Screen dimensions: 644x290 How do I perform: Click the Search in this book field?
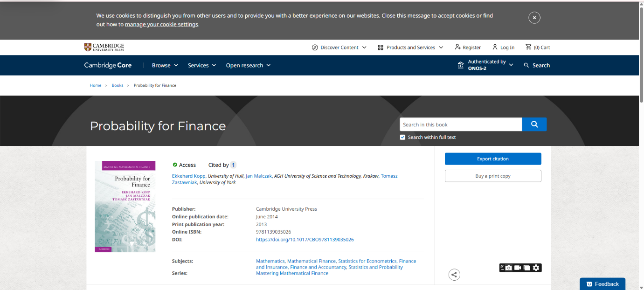[x=460, y=124]
